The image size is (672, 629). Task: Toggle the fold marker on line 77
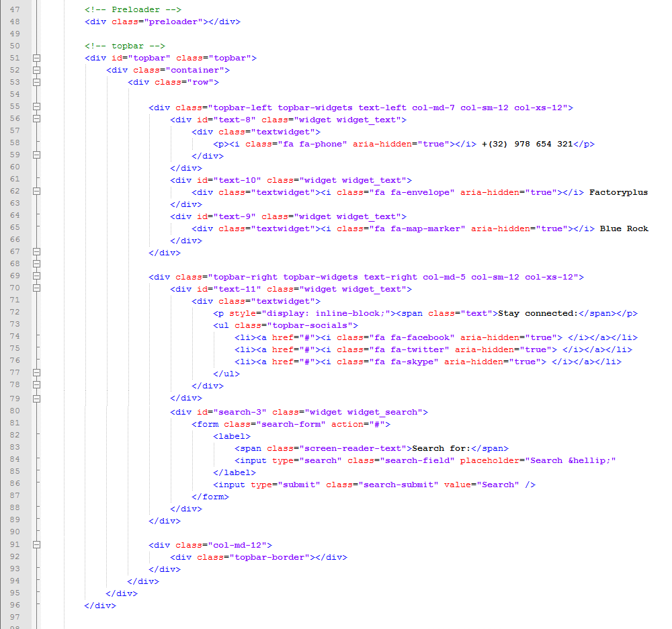[x=36, y=372]
